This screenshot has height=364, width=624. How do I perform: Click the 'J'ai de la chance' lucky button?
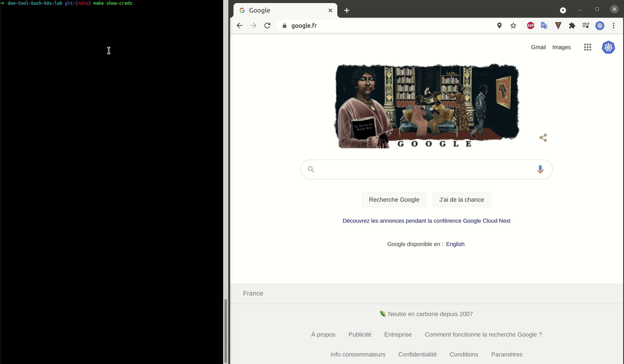tap(461, 200)
